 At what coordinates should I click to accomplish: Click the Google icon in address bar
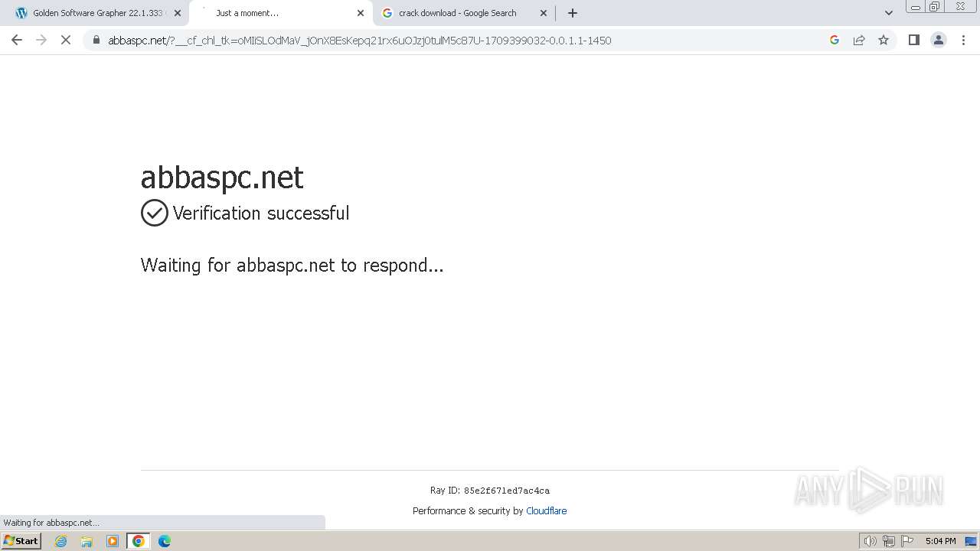pos(835,40)
